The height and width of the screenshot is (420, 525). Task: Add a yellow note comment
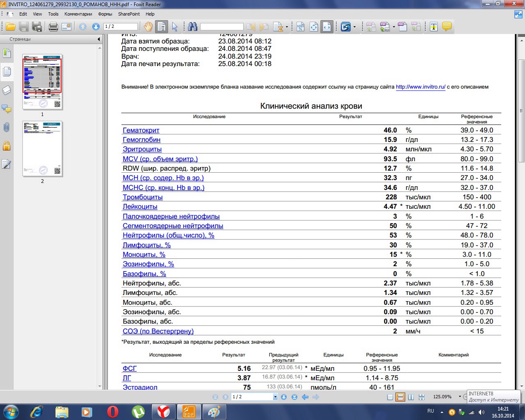(447, 27)
